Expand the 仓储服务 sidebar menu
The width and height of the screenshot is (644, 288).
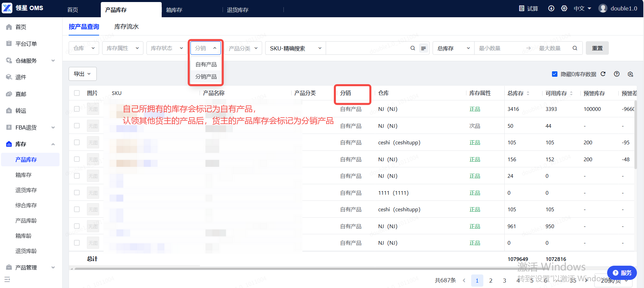click(53, 61)
